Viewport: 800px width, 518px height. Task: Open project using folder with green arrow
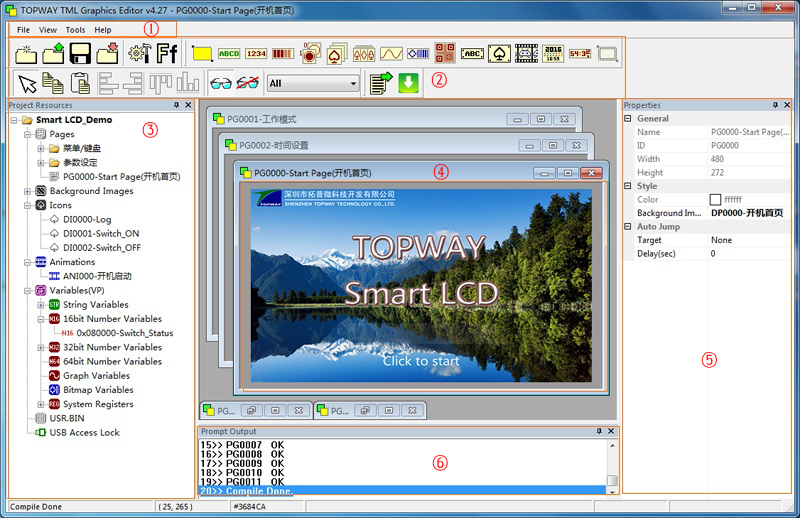pos(53,54)
